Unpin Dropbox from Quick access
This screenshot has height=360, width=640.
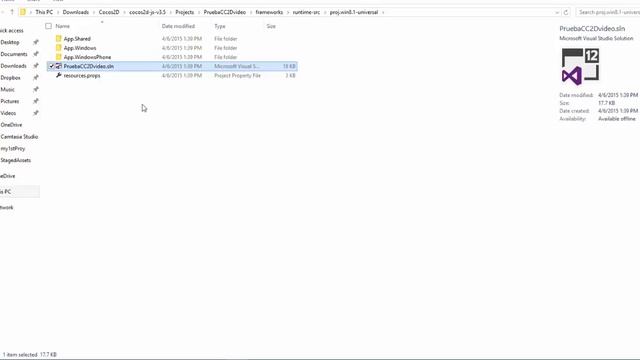pos(36,78)
